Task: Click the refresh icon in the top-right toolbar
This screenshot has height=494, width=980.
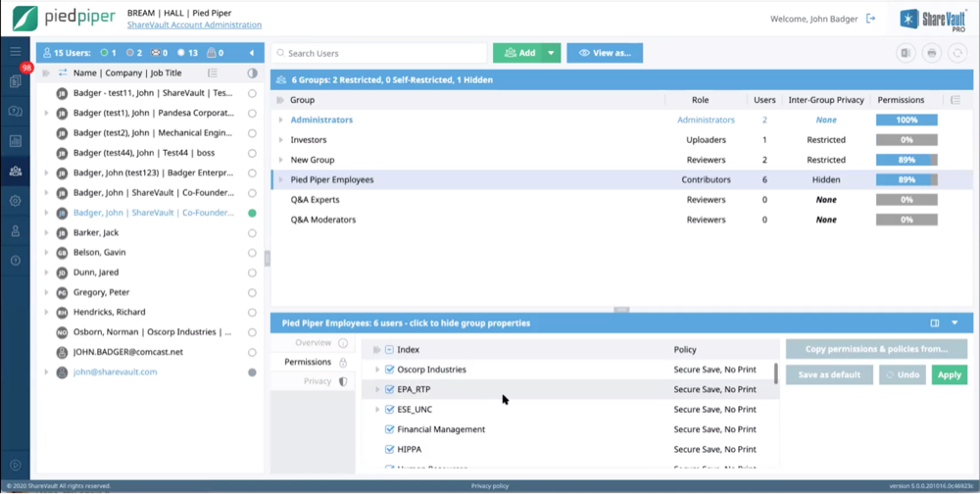Action: click(957, 53)
